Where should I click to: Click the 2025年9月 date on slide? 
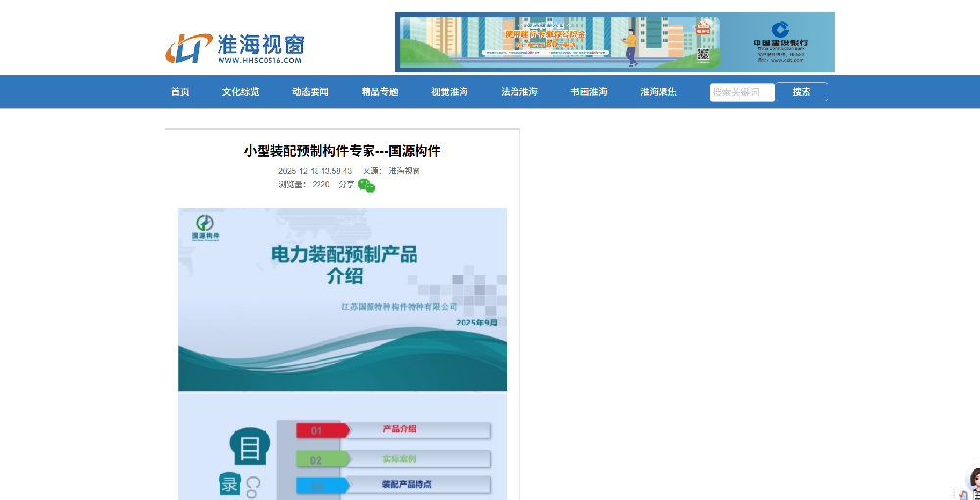(x=477, y=323)
